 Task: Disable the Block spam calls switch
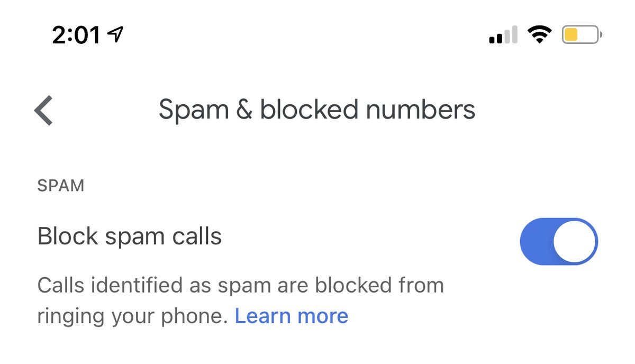(x=558, y=242)
